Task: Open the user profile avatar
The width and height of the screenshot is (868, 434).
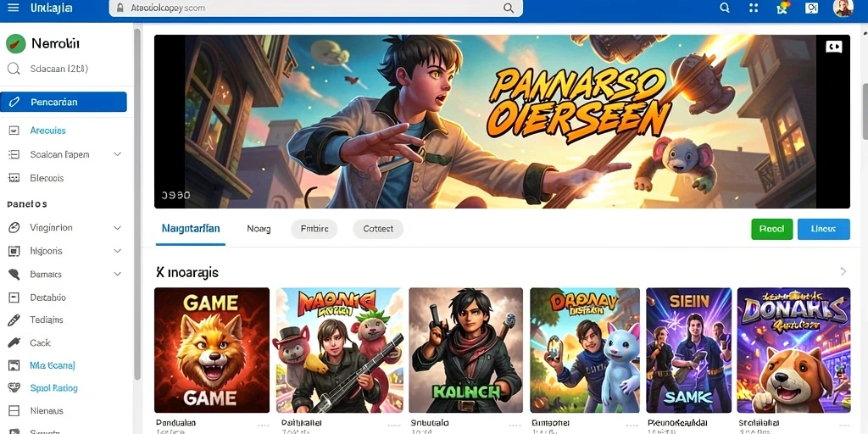Action: point(843,8)
